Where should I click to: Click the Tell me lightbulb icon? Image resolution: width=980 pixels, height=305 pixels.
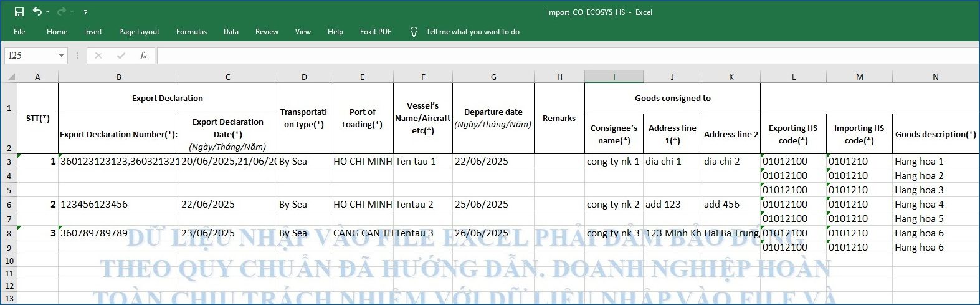(414, 32)
